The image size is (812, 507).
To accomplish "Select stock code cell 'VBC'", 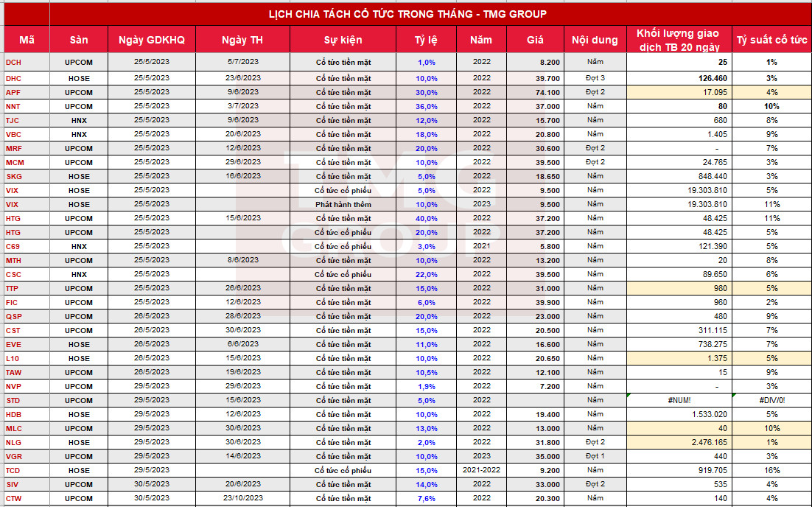I will pyautogui.click(x=27, y=135).
